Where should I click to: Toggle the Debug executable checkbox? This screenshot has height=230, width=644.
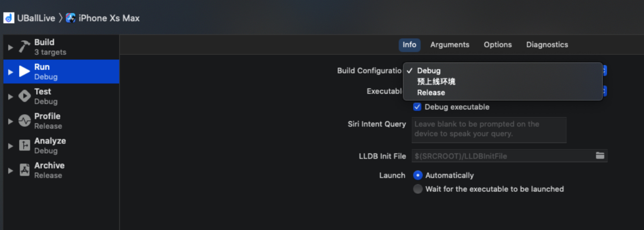click(x=417, y=107)
